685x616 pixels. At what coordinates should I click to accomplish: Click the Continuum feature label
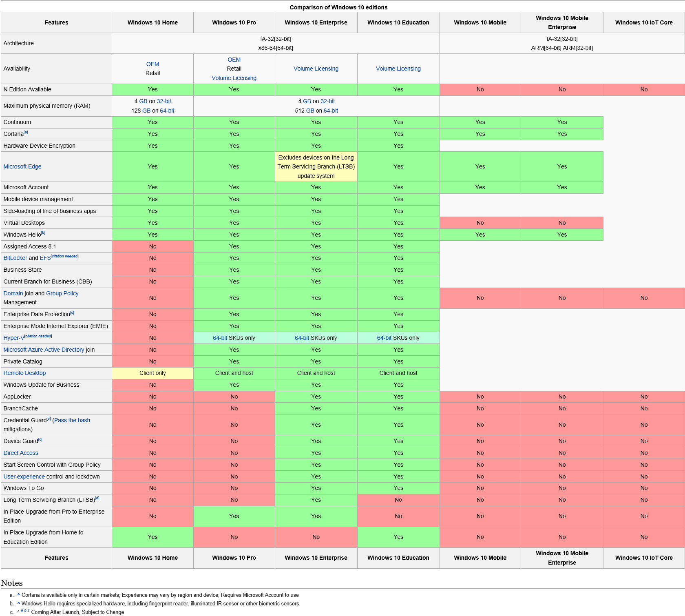coord(17,122)
